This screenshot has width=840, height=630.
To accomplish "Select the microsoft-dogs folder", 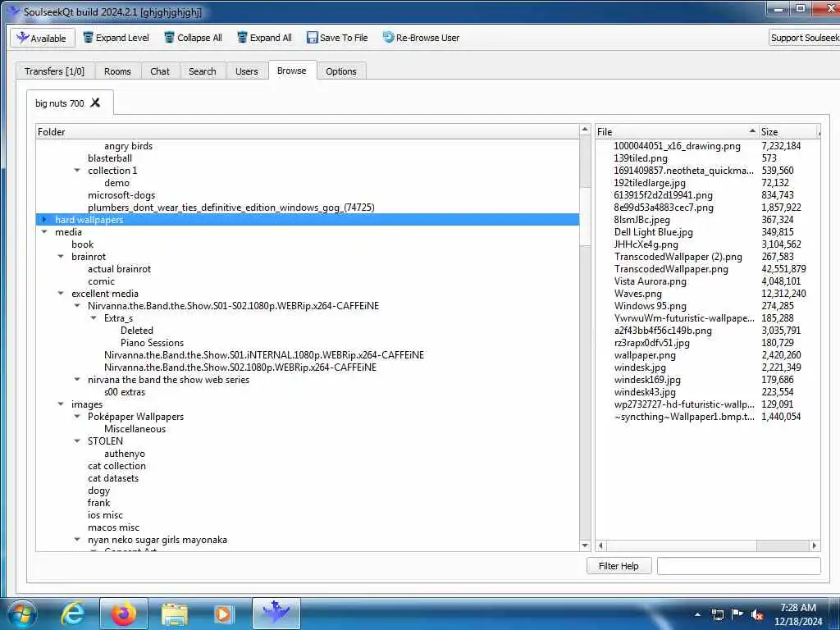I will coord(121,195).
